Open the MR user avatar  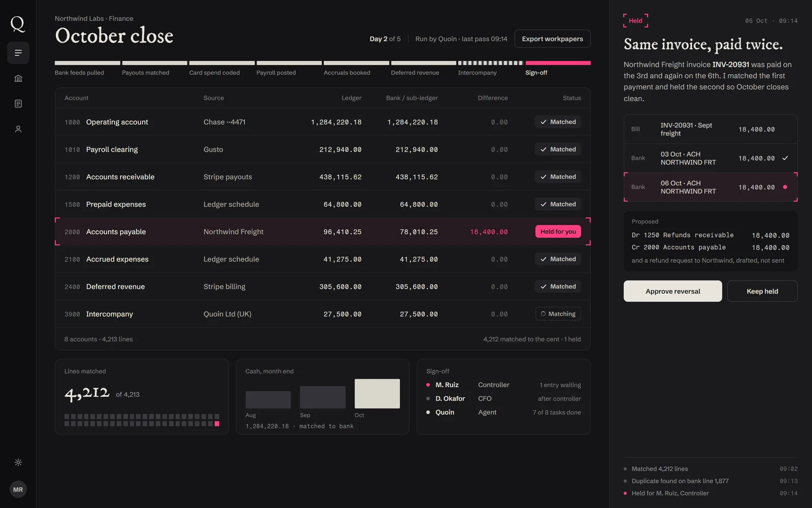coord(18,489)
